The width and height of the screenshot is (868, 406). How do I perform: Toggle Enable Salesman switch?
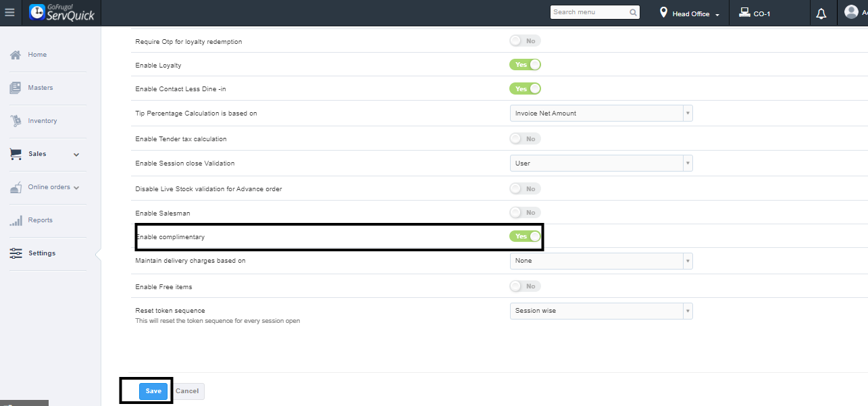pyautogui.click(x=525, y=213)
